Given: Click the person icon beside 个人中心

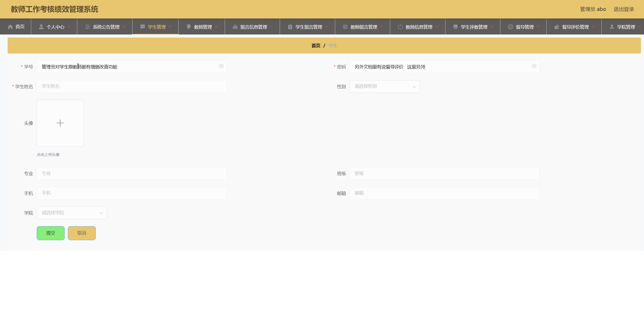Looking at the screenshot, I should (41, 27).
